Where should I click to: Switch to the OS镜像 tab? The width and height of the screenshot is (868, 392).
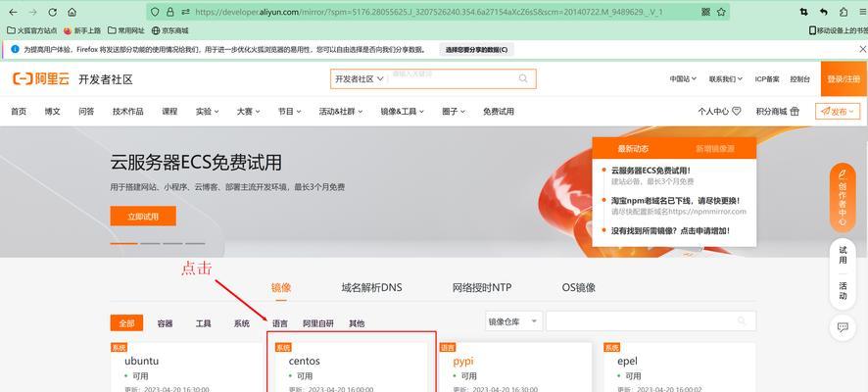point(578,287)
